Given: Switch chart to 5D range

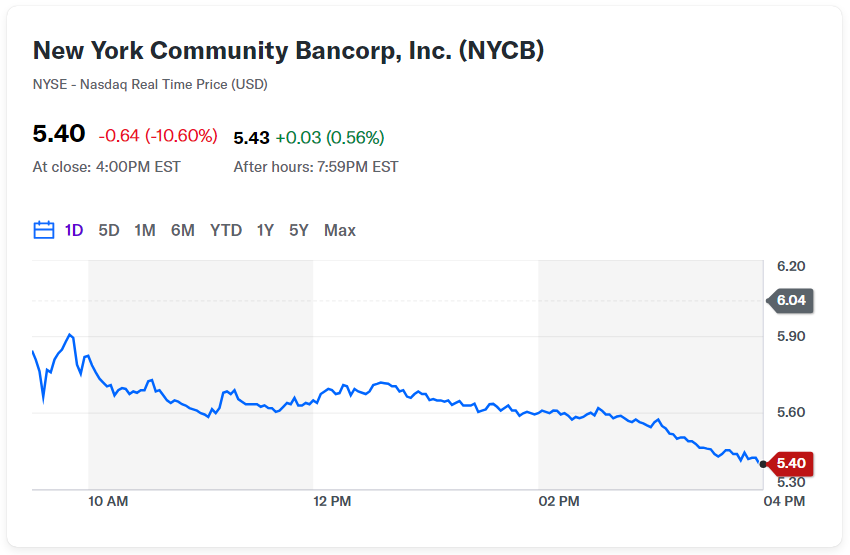Looking at the screenshot, I should (x=109, y=230).
